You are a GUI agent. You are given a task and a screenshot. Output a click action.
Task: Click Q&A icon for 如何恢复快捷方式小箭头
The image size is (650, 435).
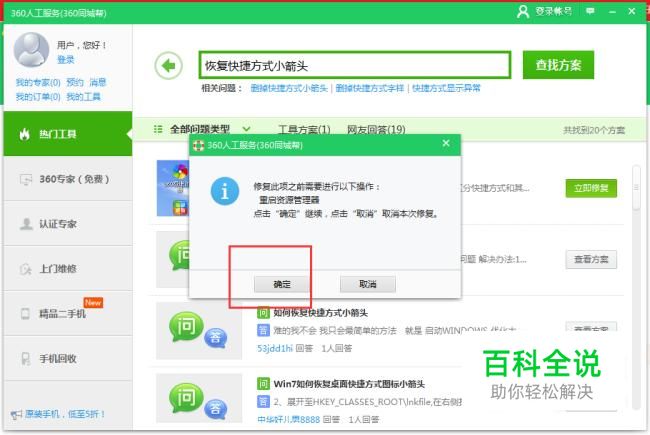pyautogui.click(x=199, y=330)
